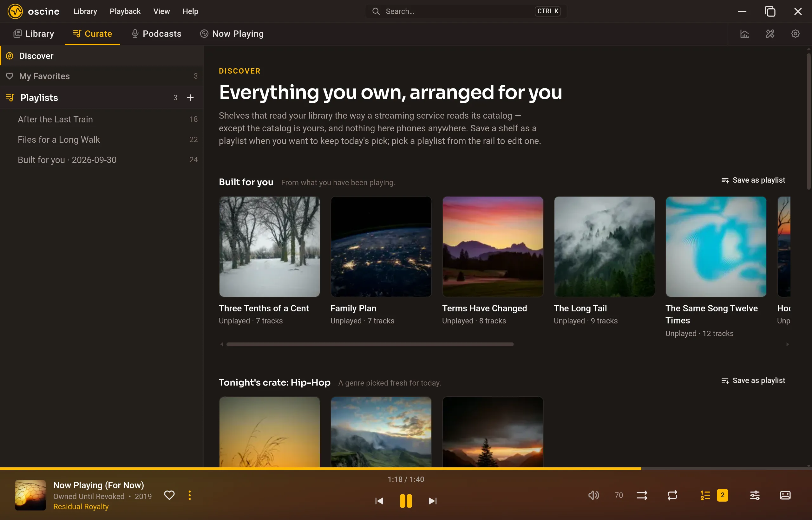
Task: Click the playback progress bar
Action: click(x=406, y=469)
